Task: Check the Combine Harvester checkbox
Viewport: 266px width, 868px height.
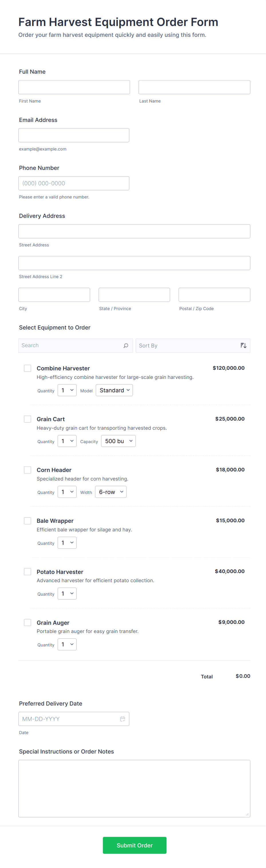Action: click(x=27, y=368)
